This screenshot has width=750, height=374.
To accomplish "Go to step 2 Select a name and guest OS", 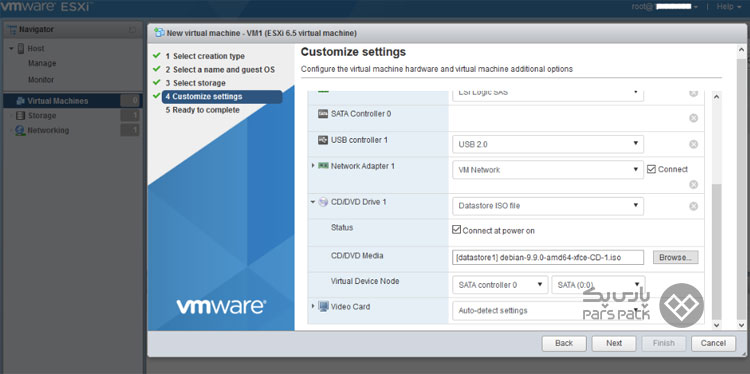I will coord(220,69).
